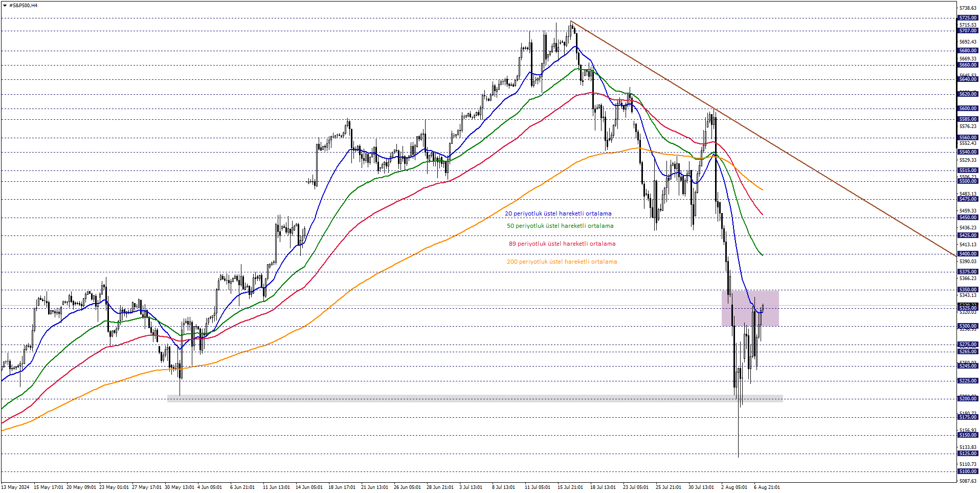Click the '28 Jun 21:01' time axis label
Viewport: 980px width, 493px height.
click(x=440, y=487)
